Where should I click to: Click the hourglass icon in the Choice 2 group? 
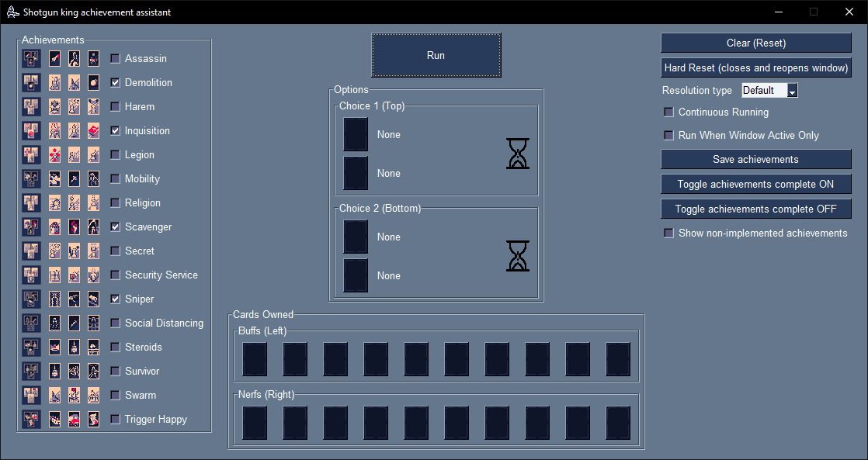click(x=517, y=255)
